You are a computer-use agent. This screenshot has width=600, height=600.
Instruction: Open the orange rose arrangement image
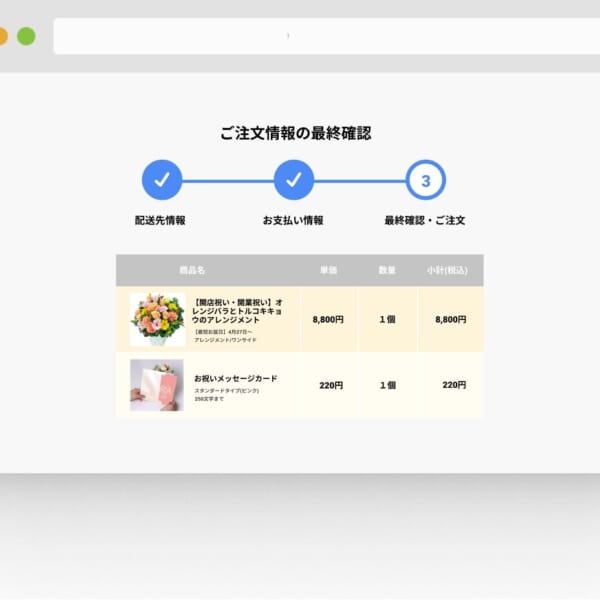coord(157,319)
